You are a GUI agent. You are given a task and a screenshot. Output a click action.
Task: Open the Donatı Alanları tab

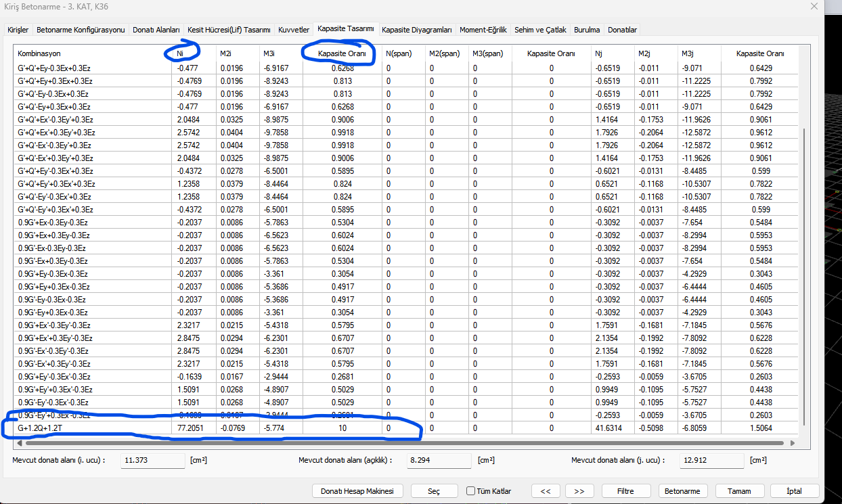click(156, 30)
